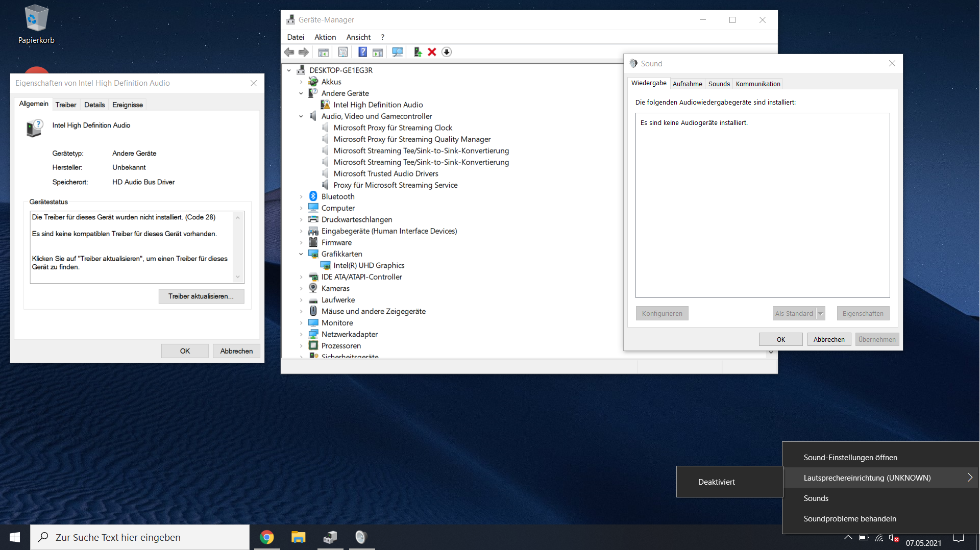Click the network icon in system tray

[879, 538]
